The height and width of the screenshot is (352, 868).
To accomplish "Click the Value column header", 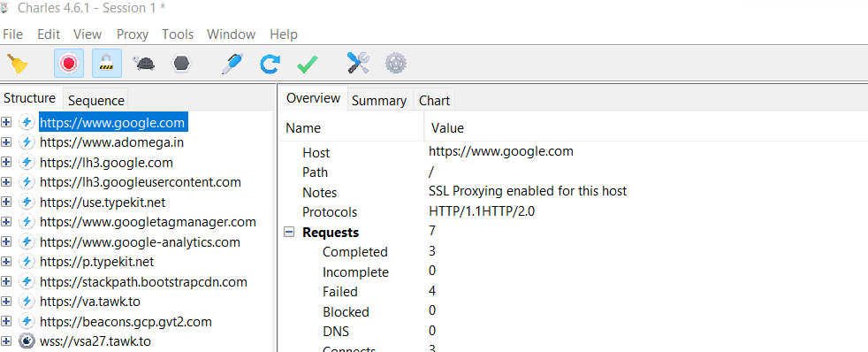I will (646, 128).
